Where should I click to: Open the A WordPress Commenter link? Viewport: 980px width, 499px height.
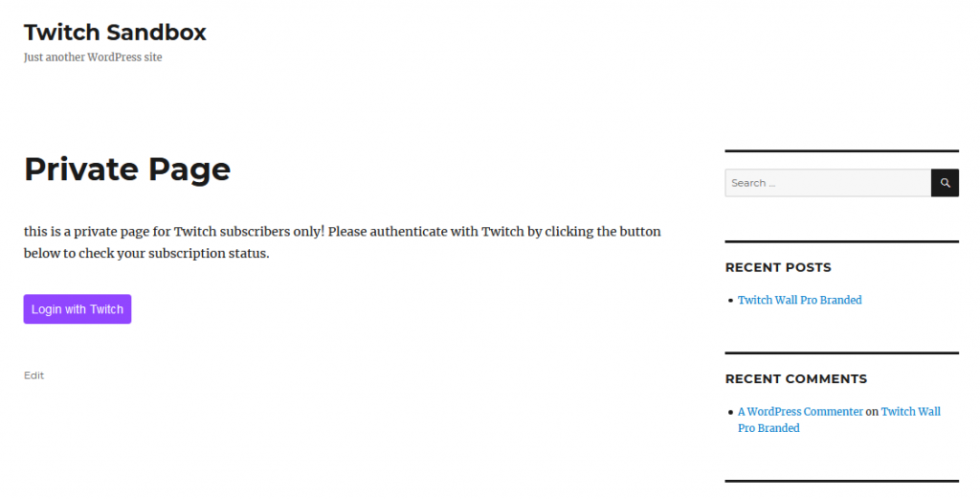click(800, 412)
